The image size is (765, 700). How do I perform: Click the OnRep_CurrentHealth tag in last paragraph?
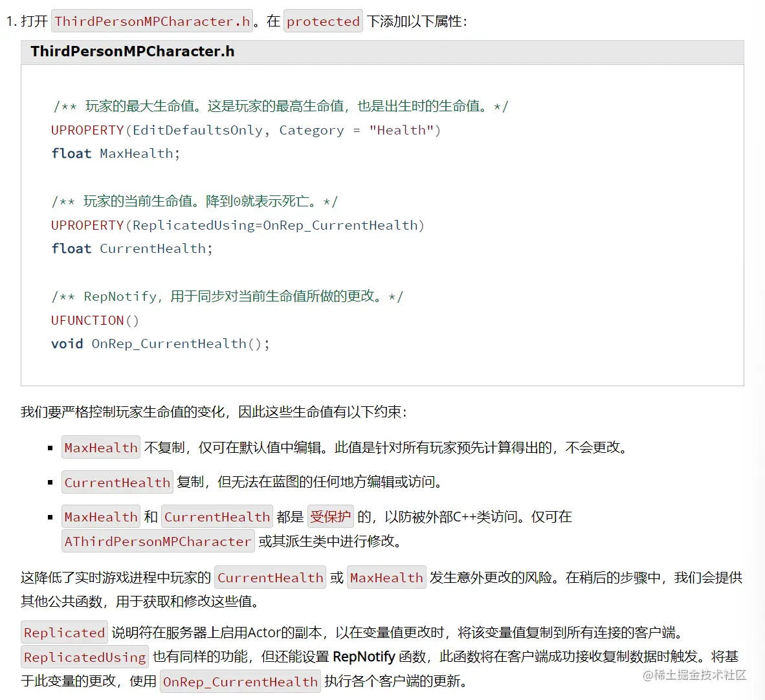(x=241, y=681)
